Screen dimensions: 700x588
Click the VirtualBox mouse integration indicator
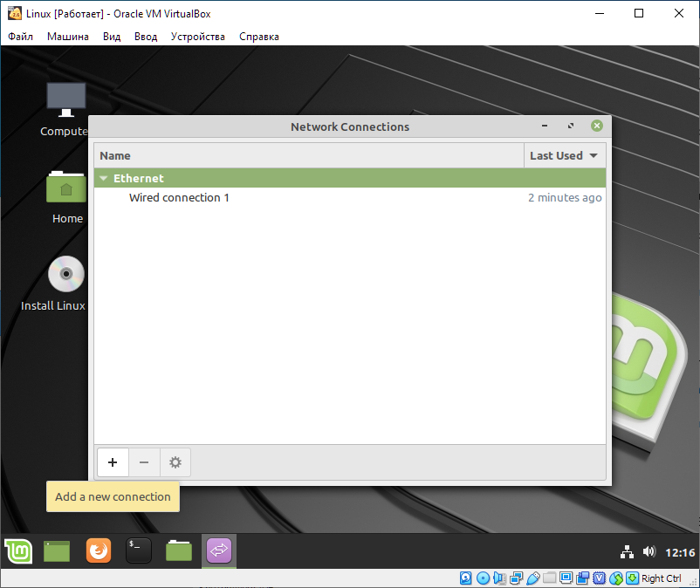[616, 578]
